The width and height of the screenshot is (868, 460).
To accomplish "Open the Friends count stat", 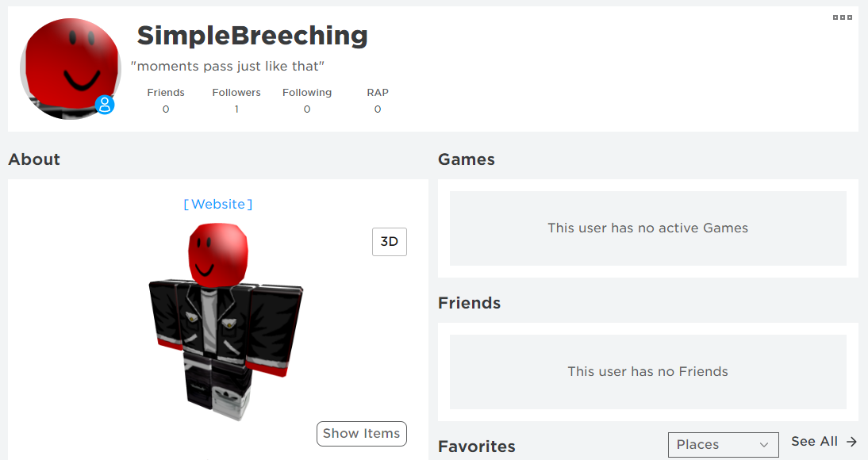I will (x=166, y=100).
